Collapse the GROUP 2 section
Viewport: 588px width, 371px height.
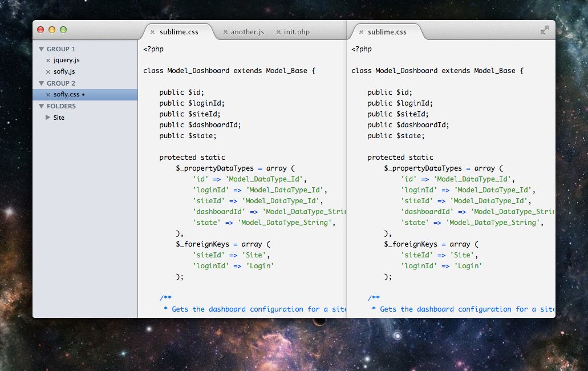tap(41, 83)
